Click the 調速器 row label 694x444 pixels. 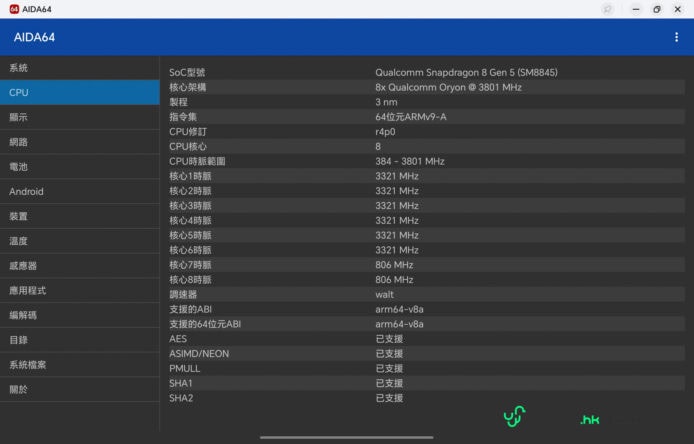point(183,294)
